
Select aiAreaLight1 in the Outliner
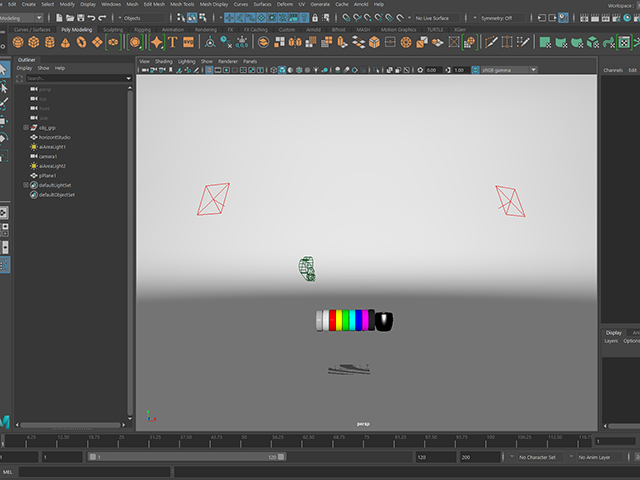52,147
